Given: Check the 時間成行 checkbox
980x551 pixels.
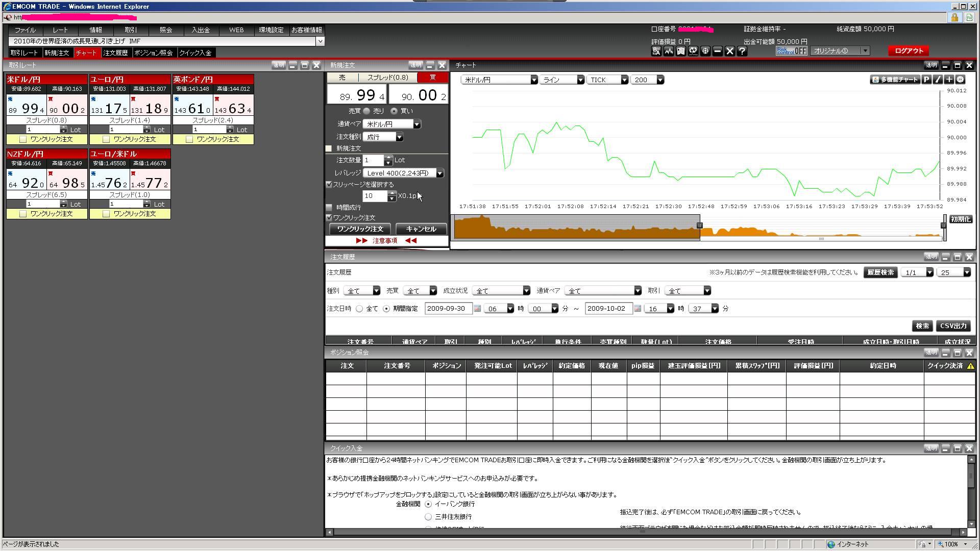Looking at the screenshot, I should pyautogui.click(x=329, y=208).
